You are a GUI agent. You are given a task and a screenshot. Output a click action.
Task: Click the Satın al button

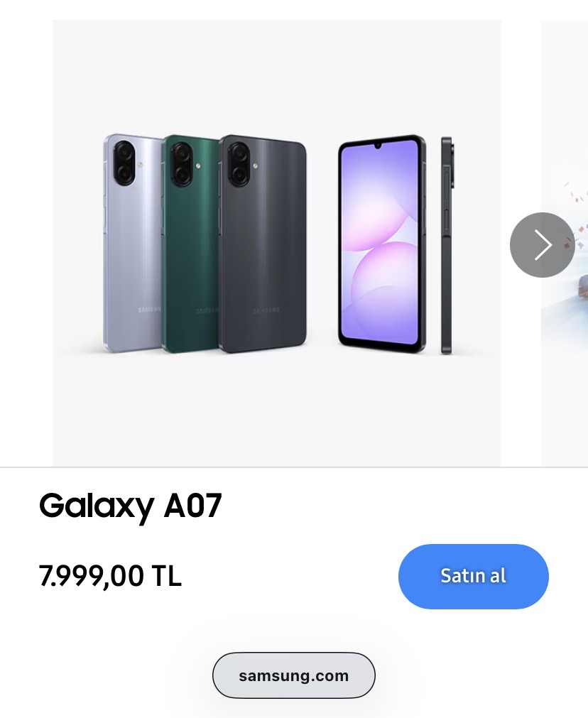tap(473, 576)
